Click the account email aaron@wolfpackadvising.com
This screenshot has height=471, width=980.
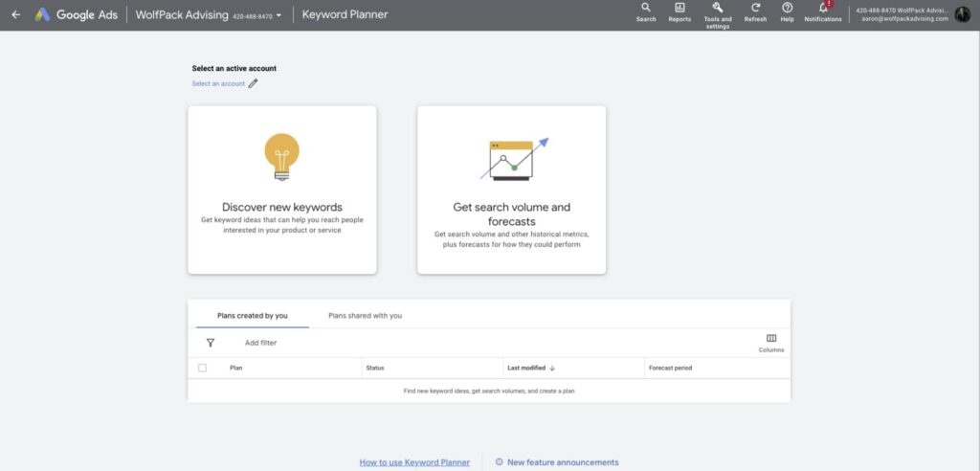904,19
